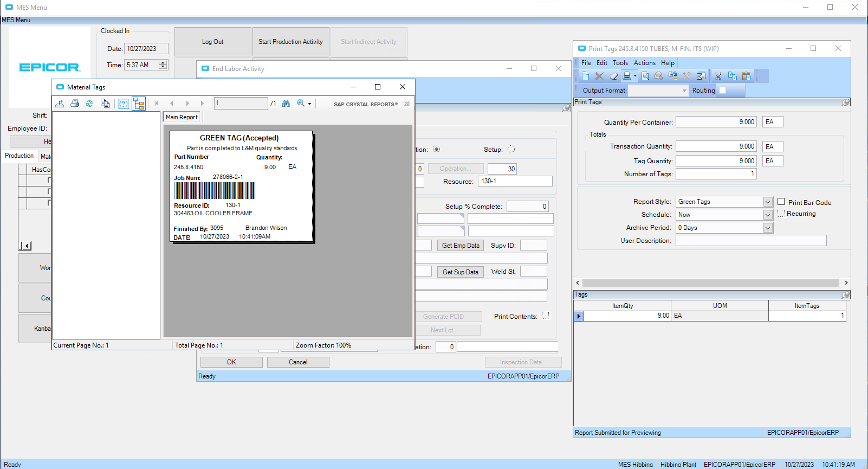The image size is (868, 469).
Task: Click the Get Sup Data button
Action: [461, 272]
